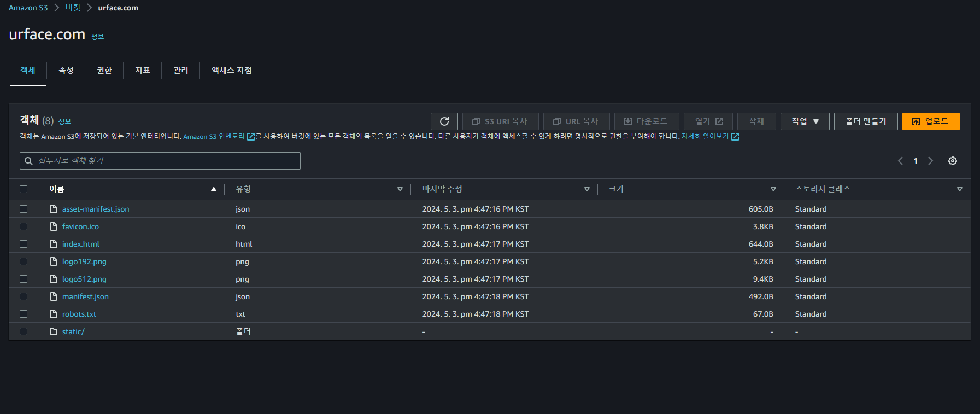
Task: Open the 작업 actions dropdown
Action: coord(805,121)
